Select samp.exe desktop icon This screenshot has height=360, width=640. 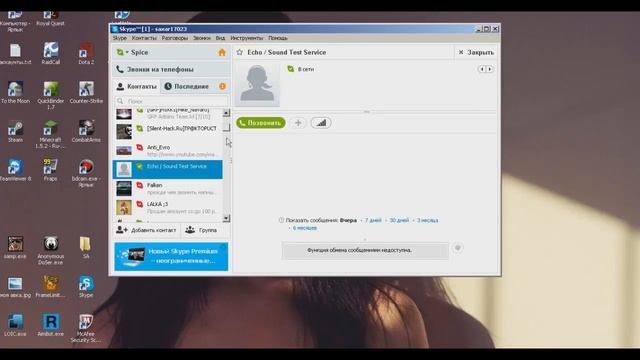tap(16, 247)
